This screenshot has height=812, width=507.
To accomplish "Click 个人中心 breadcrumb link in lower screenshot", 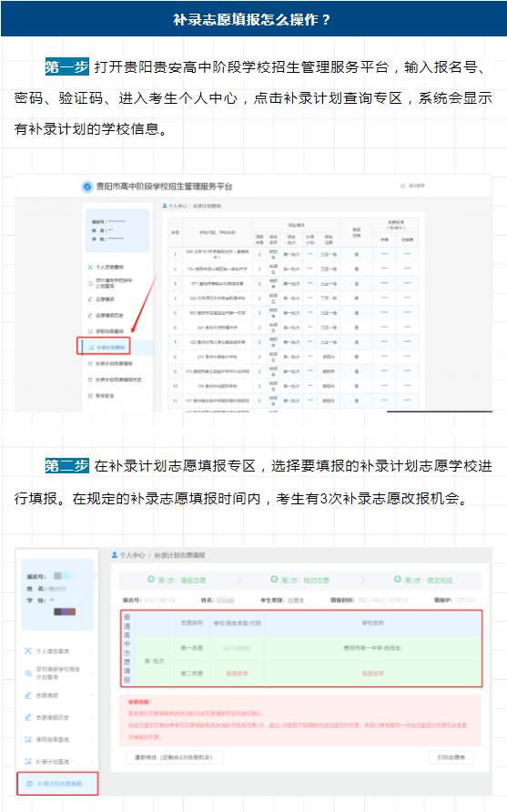I will click(132, 555).
